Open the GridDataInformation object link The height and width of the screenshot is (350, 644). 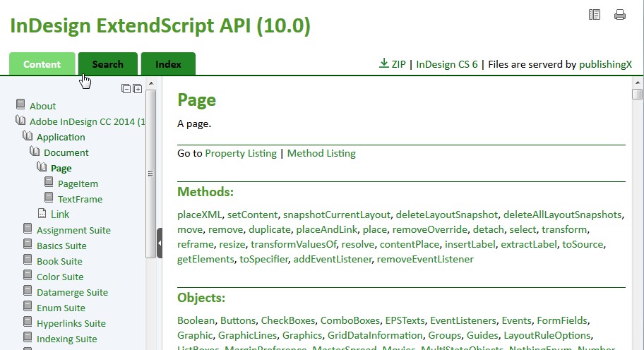[374, 335]
